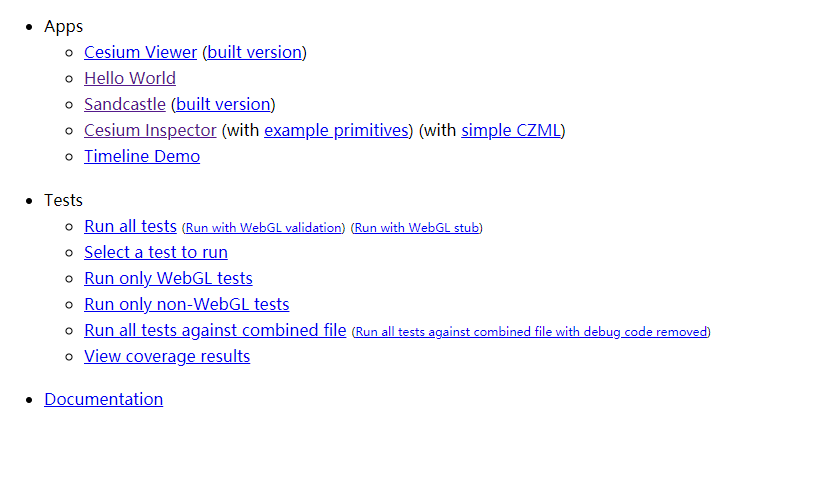840x484 pixels.
Task: Click Run all tests against combined file
Action: [215, 330]
